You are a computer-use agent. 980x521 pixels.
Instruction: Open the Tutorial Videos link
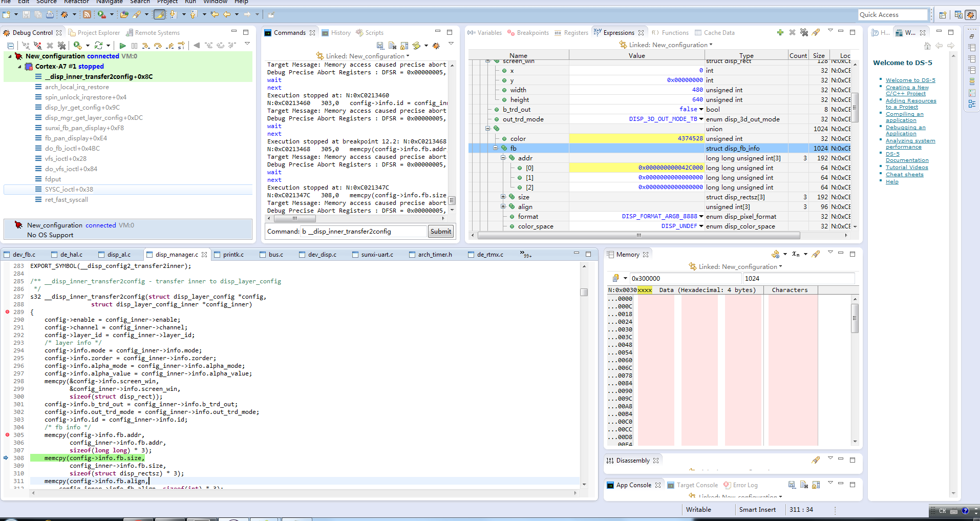click(x=907, y=168)
